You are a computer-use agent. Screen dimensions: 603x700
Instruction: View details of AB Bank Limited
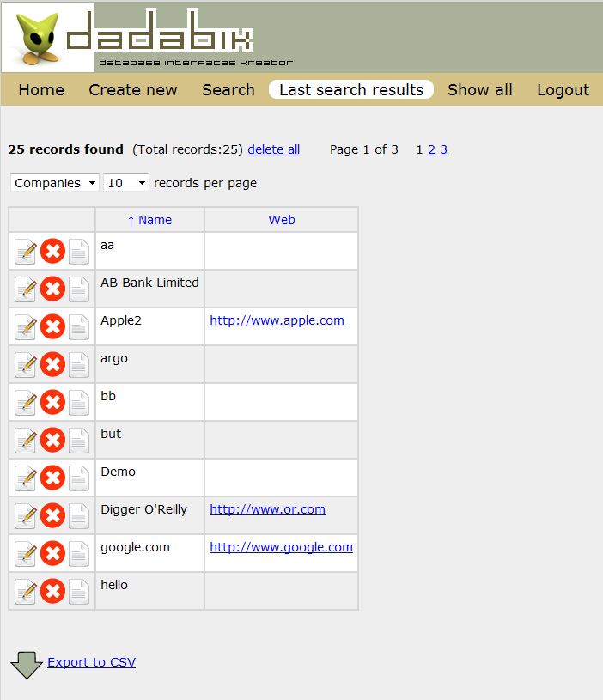click(x=79, y=289)
